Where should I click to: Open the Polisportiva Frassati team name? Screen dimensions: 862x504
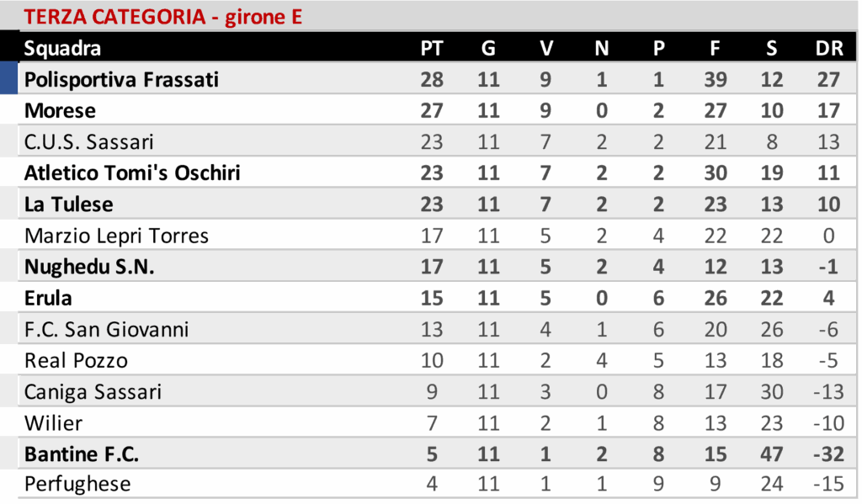tap(121, 79)
